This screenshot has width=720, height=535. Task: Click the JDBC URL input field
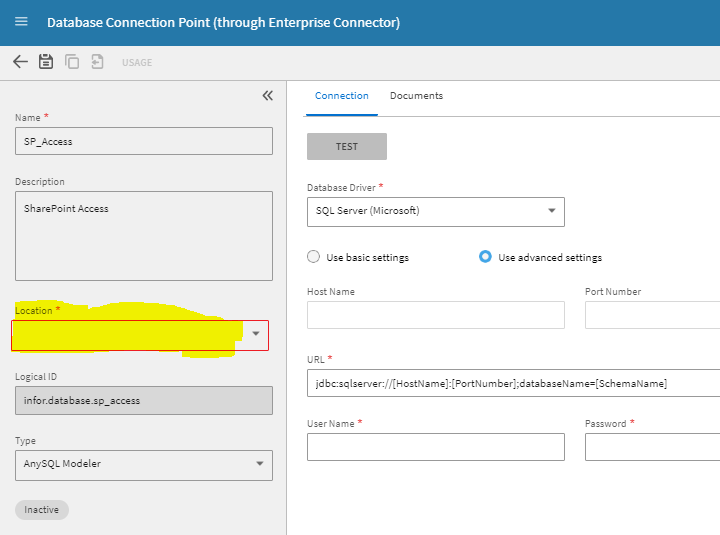[x=513, y=383]
